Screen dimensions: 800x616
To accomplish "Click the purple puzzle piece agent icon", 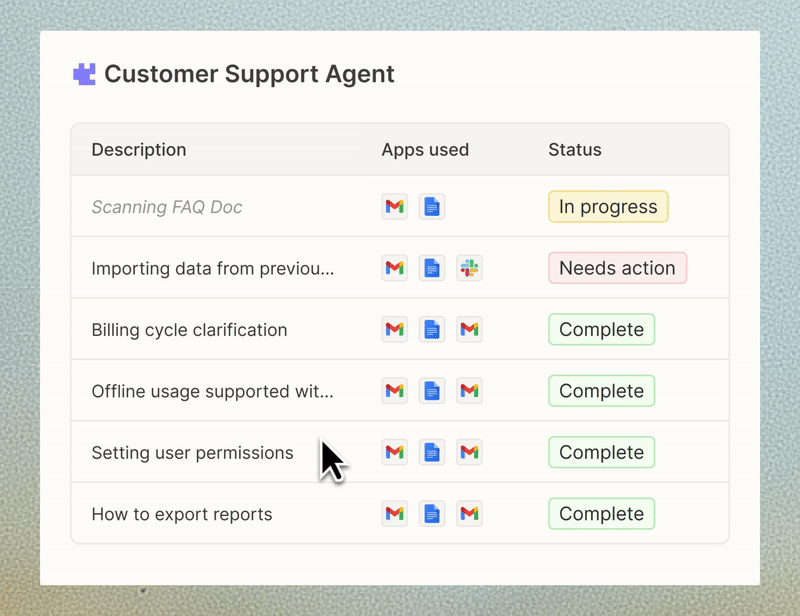I will coord(84,74).
